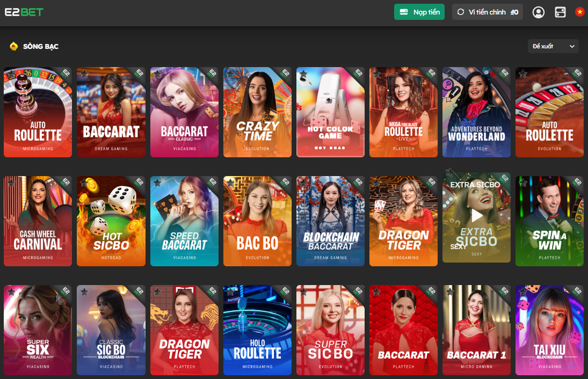Viewport: 588px width, 379px height.
Task: Click star icon on Dragon Tiger Playtech
Action: tap(157, 292)
